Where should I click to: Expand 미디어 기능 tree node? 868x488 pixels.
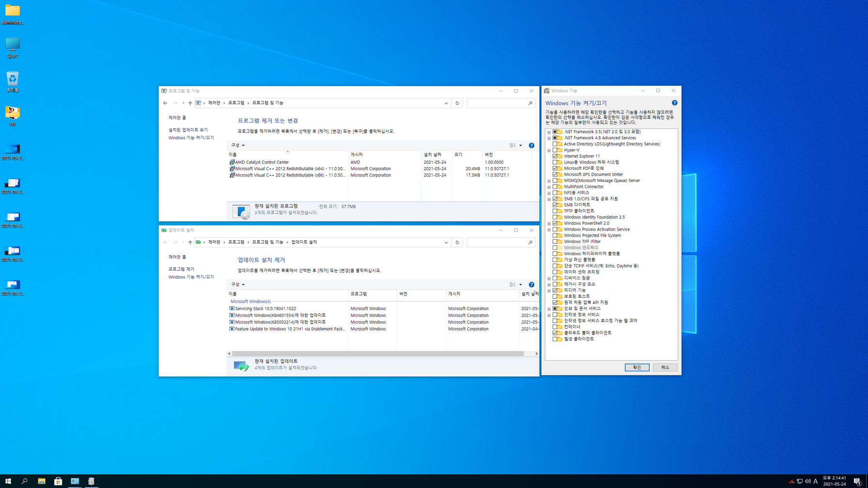pos(549,290)
